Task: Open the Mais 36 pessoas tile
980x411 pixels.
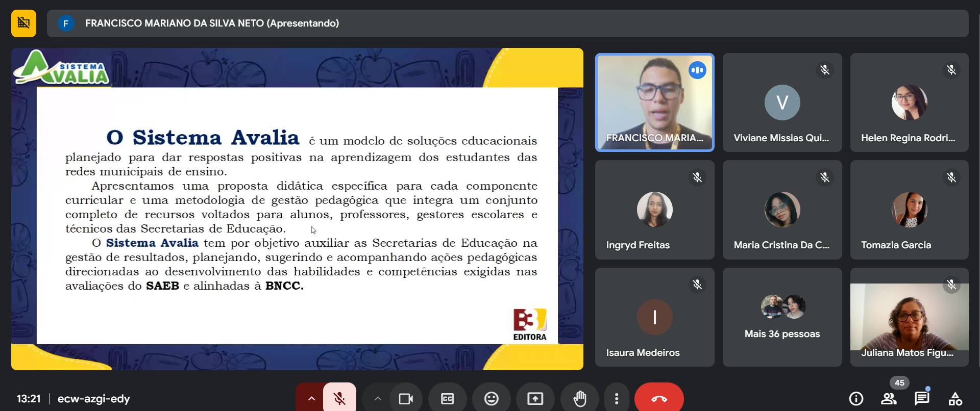Action: [782, 317]
